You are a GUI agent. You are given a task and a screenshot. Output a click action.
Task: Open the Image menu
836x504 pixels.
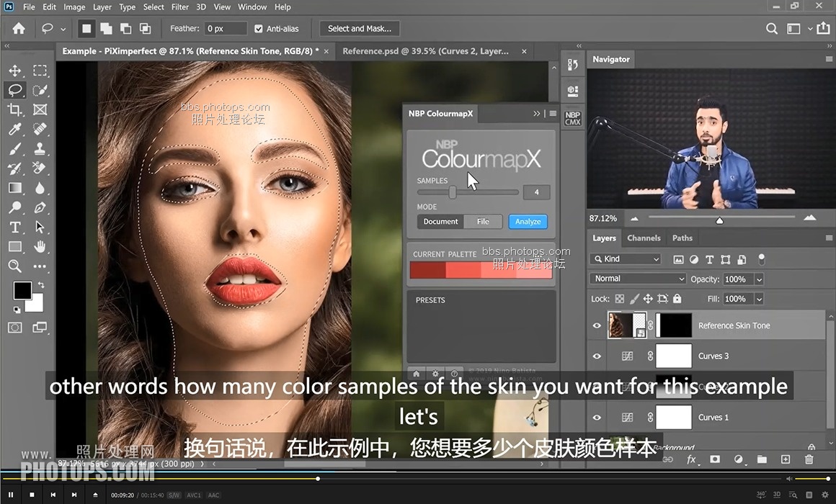tap(74, 7)
